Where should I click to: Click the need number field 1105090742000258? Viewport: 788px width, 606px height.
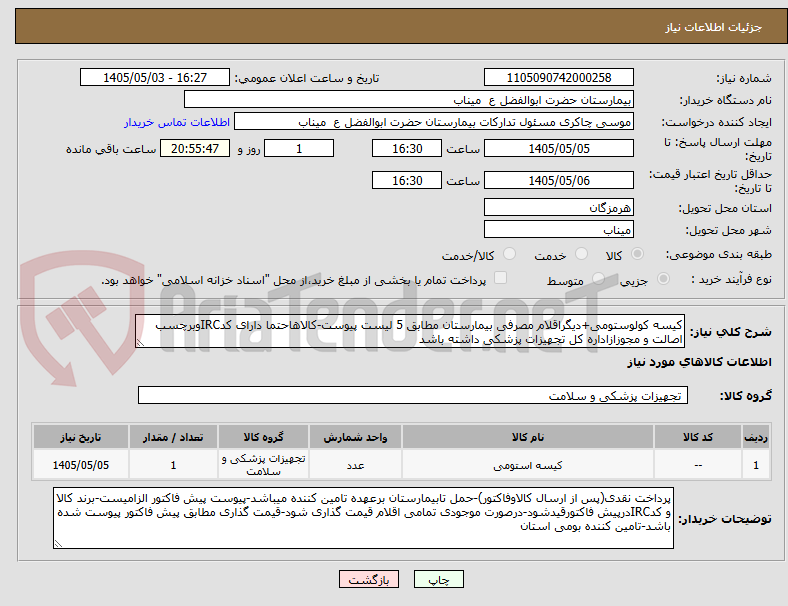(558, 77)
